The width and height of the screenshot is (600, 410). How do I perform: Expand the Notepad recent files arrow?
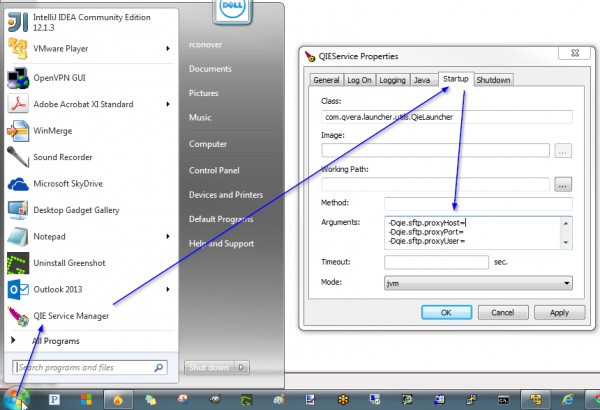(x=168, y=236)
